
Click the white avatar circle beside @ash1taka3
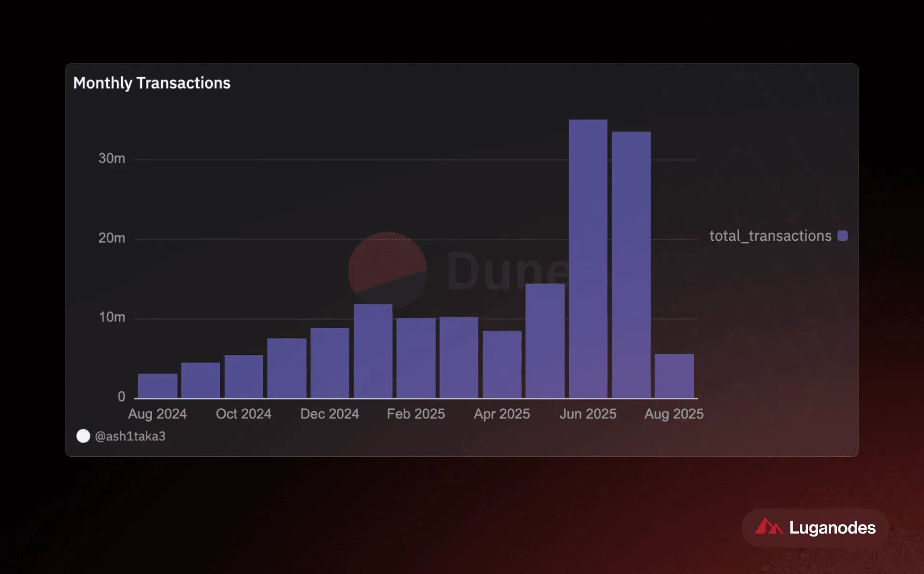pyautogui.click(x=83, y=436)
